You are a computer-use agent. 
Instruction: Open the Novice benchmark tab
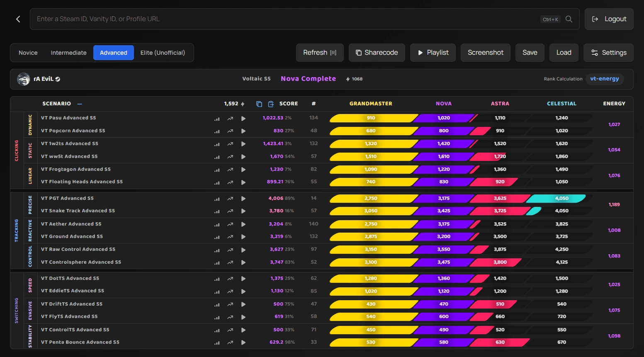pyautogui.click(x=28, y=53)
